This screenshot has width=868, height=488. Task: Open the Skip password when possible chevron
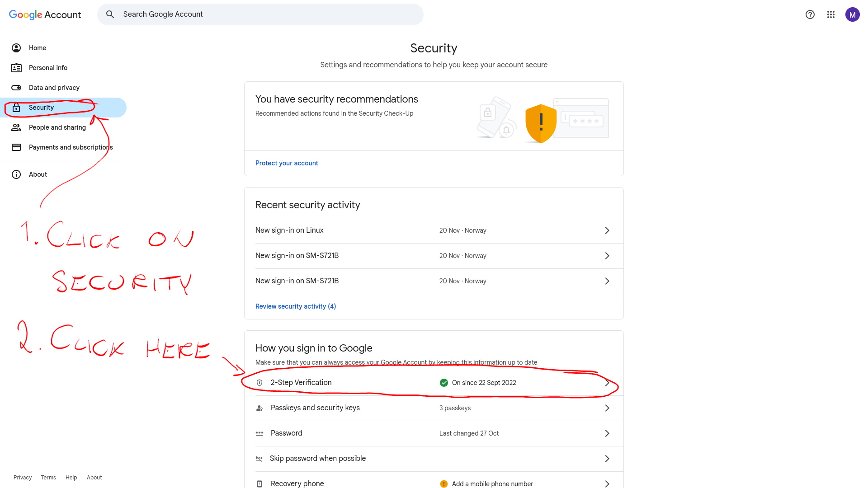tap(607, 459)
